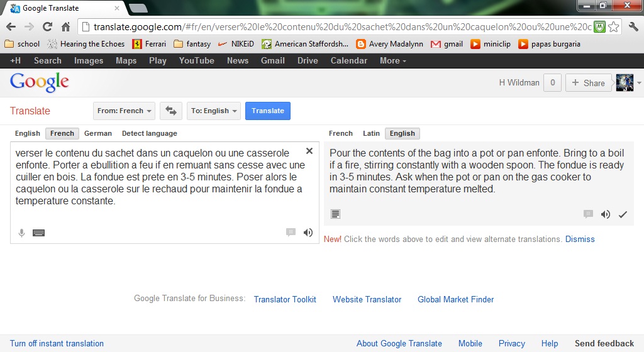Swap the source and target languages

(170, 111)
